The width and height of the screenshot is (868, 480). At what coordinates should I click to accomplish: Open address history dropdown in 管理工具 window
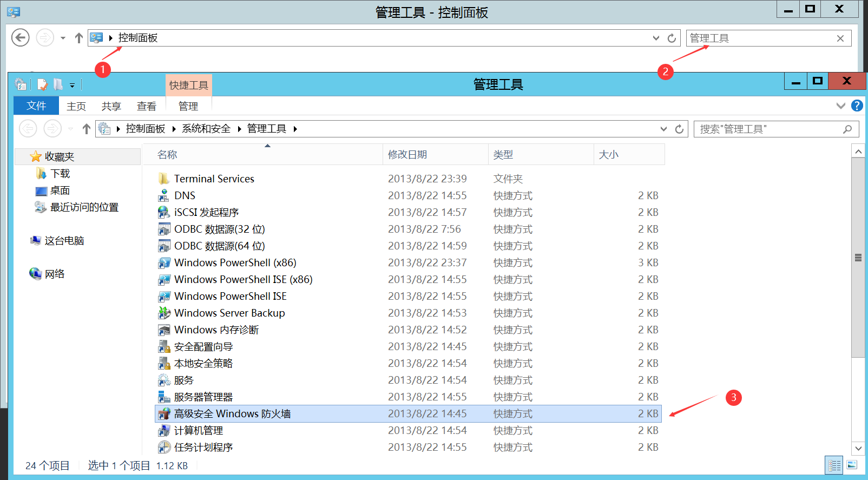[x=663, y=129]
